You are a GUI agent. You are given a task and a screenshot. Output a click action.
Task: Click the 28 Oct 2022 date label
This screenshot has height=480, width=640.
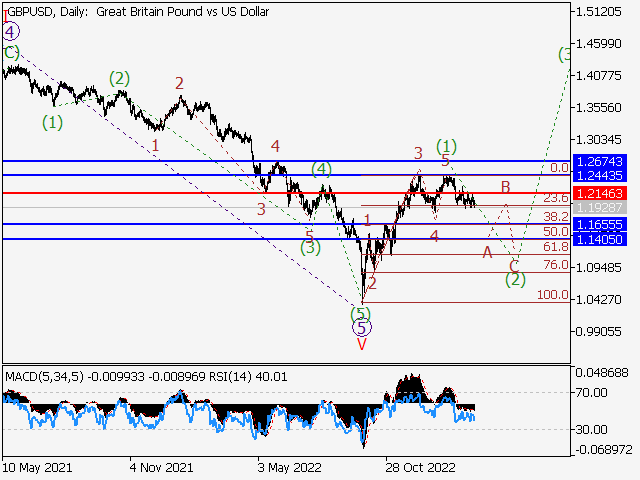point(420,467)
